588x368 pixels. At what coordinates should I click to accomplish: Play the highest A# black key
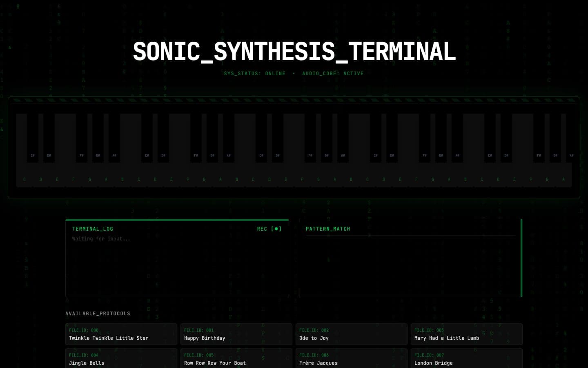tap(572, 138)
